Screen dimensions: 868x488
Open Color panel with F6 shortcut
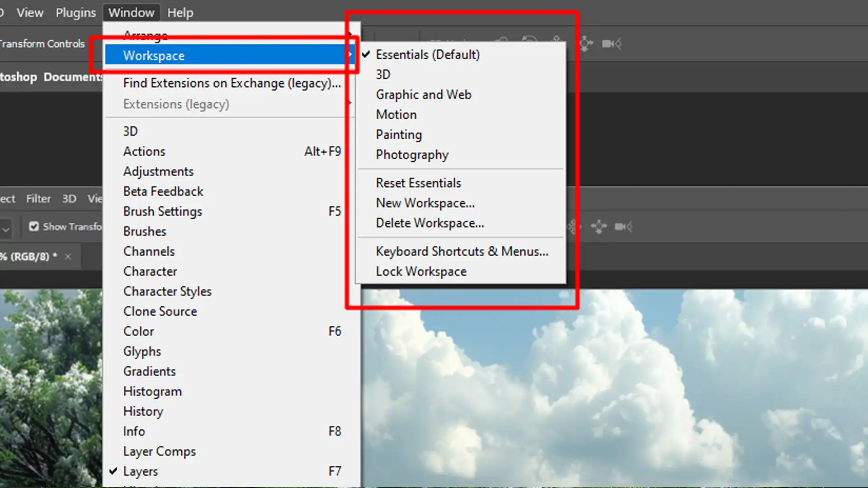tap(138, 331)
